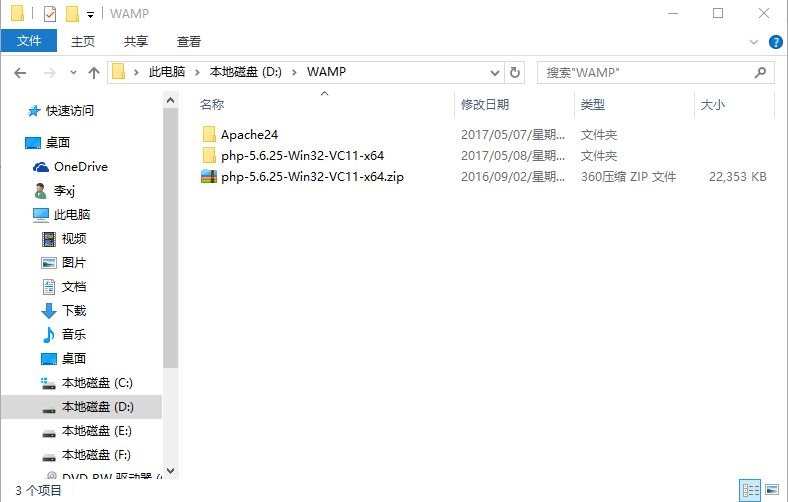Click the 快速访问 star icon
This screenshot has height=502, width=788.
tap(34, 111)
